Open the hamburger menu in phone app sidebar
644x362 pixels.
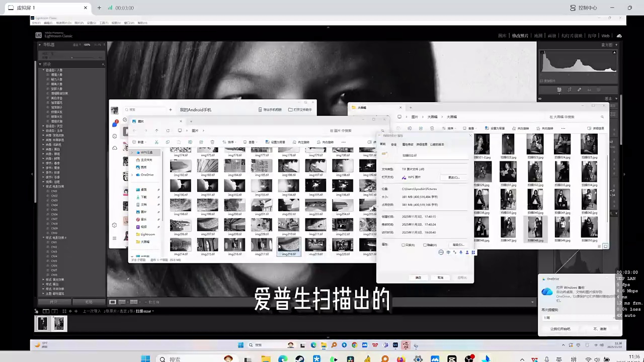115,238
